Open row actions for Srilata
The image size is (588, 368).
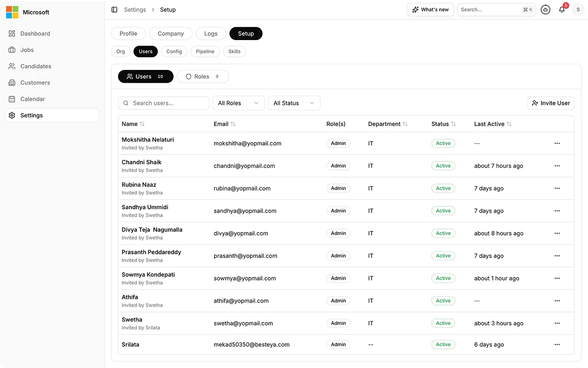[557, 345]
